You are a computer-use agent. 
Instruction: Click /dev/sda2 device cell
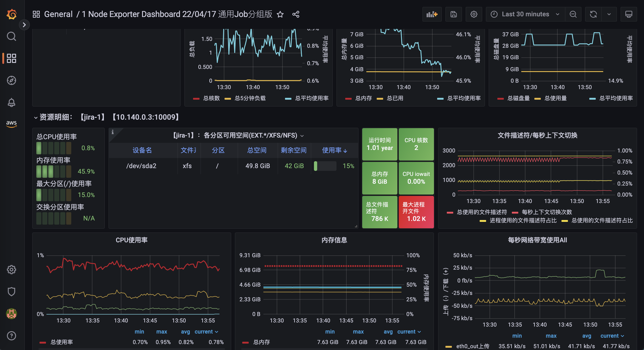[141, 166]
